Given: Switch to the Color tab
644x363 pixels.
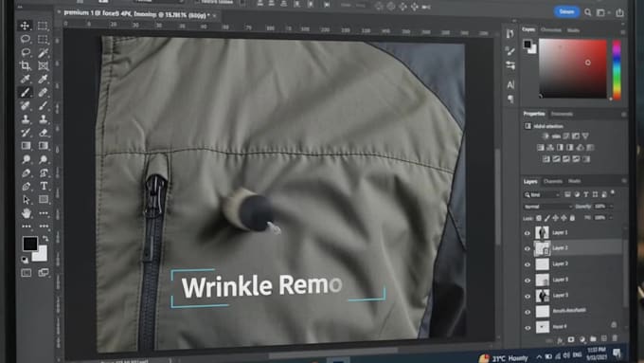Looking at the screenshot, I should click(x=528, y=29).
